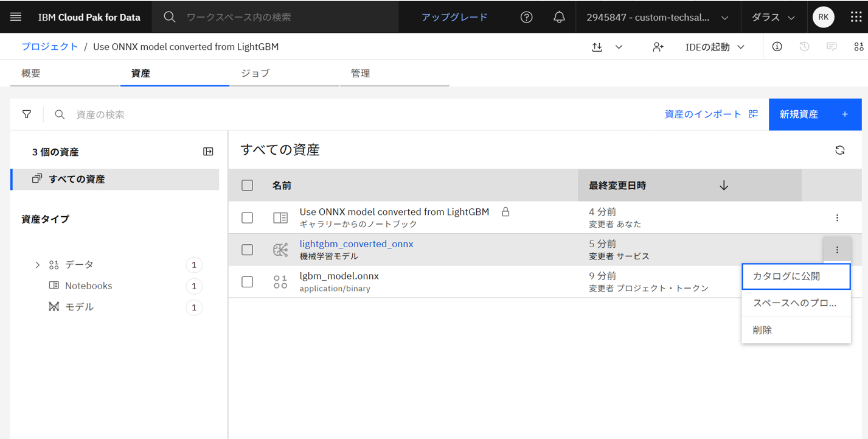868x439 pixels.
Task: Check the lightgbm_converted_onnx row checkbox
Action: point(247,250)
